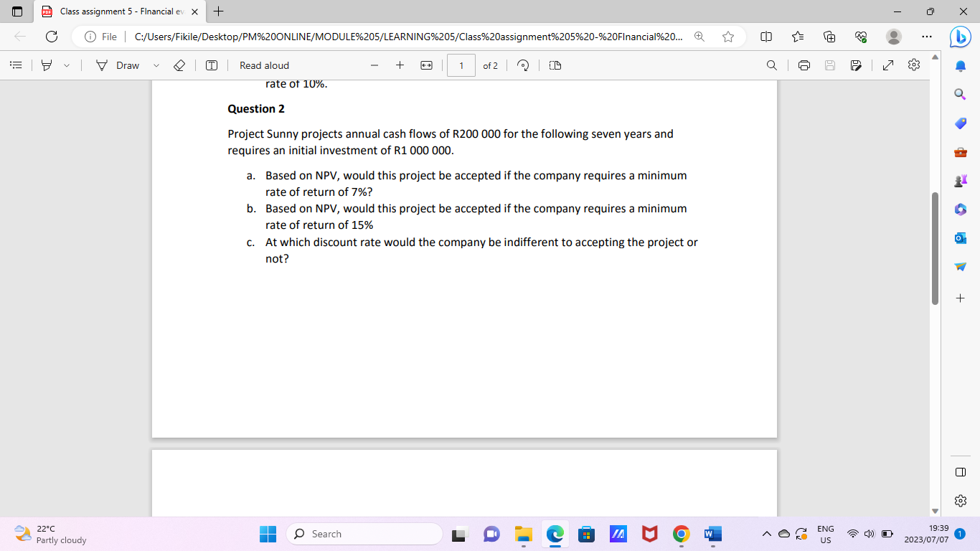Screen dimensions: 980x551
Task: Open Copilot in the Edge sidebar
Action: coord(960,37)
